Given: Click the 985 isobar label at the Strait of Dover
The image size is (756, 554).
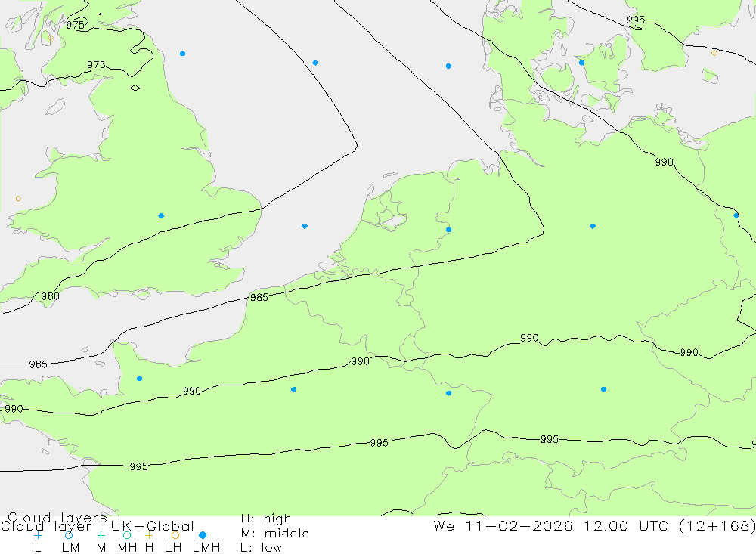Looking at the screenshot, I should (x=259, y=297).
